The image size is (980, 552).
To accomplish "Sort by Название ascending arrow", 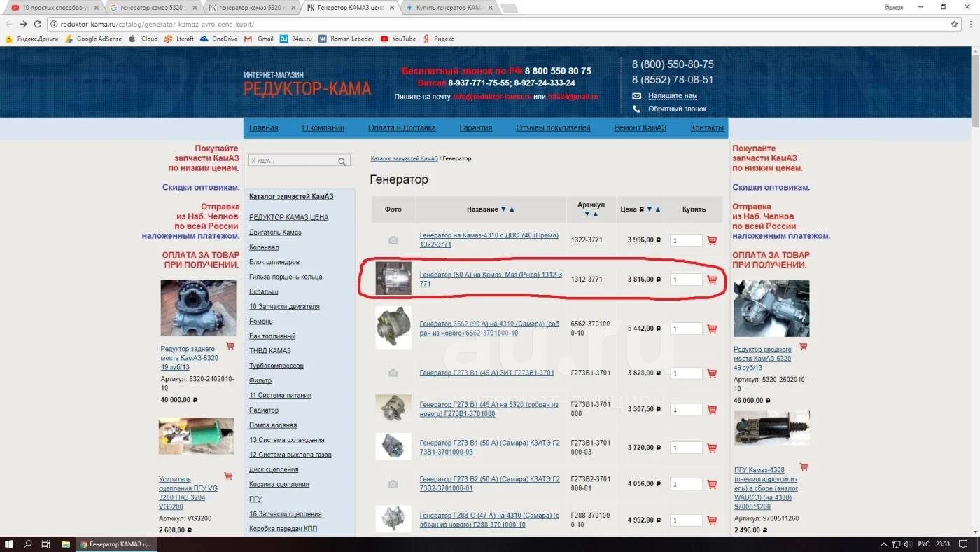I will pos(512,209).
